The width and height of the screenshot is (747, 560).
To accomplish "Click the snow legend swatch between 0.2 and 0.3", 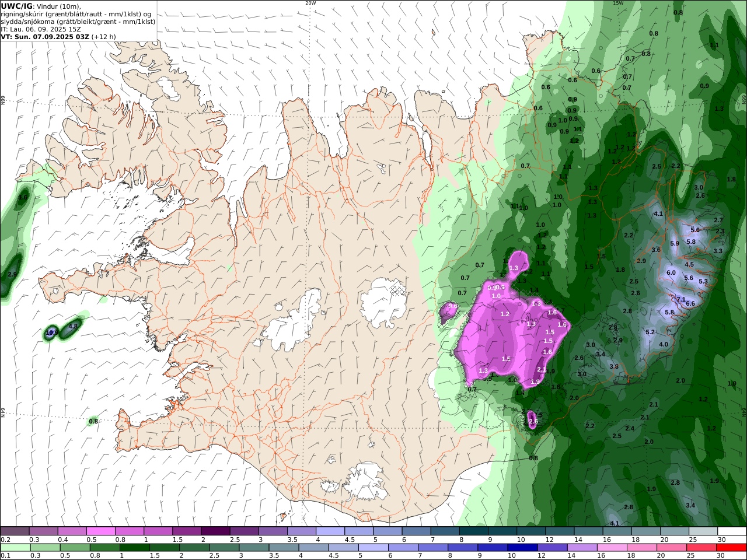I will 15,531.
